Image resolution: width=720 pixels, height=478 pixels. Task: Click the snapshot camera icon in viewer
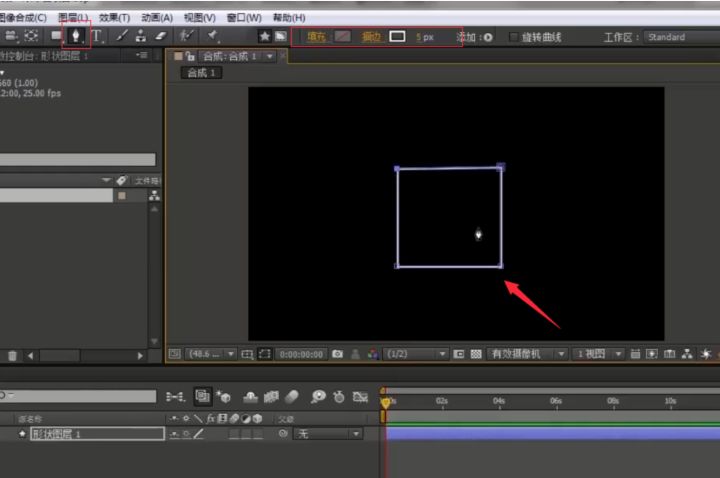click(x=338, y=354)
